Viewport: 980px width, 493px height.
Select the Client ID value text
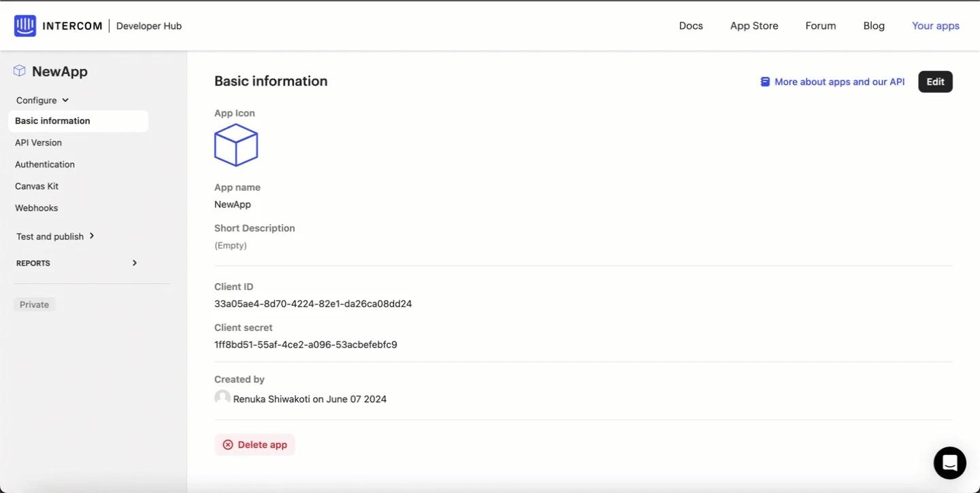(313, 304)
